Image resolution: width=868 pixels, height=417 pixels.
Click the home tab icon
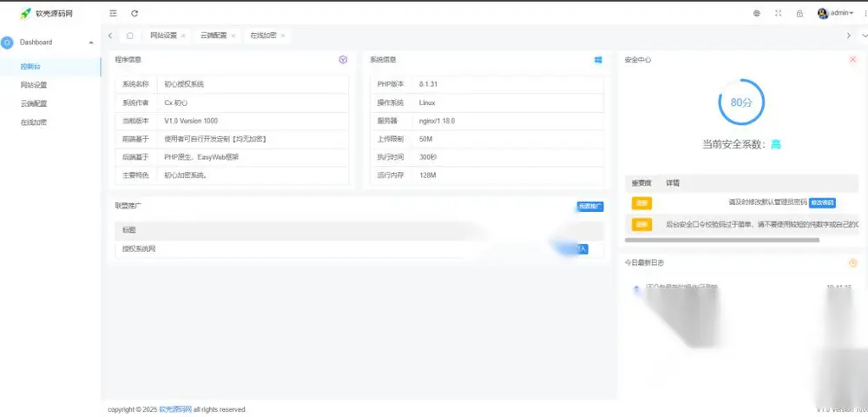coord(129,36)
